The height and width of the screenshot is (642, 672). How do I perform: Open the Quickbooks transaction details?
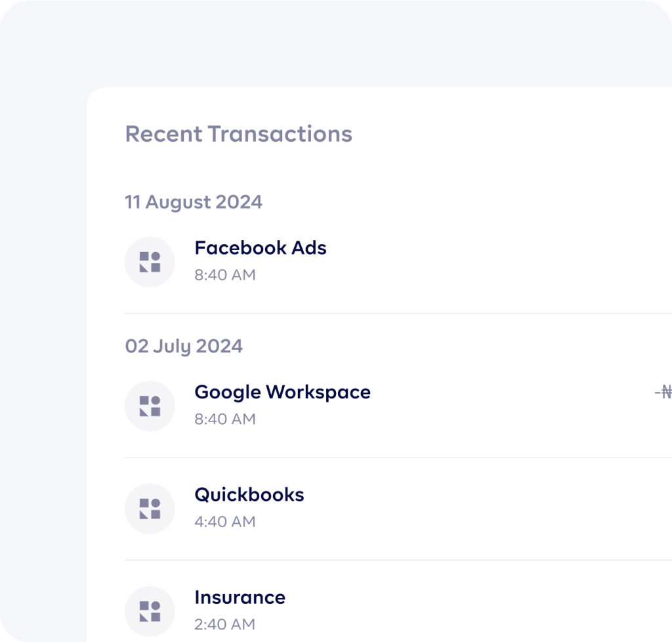click(x=249, y=495)
